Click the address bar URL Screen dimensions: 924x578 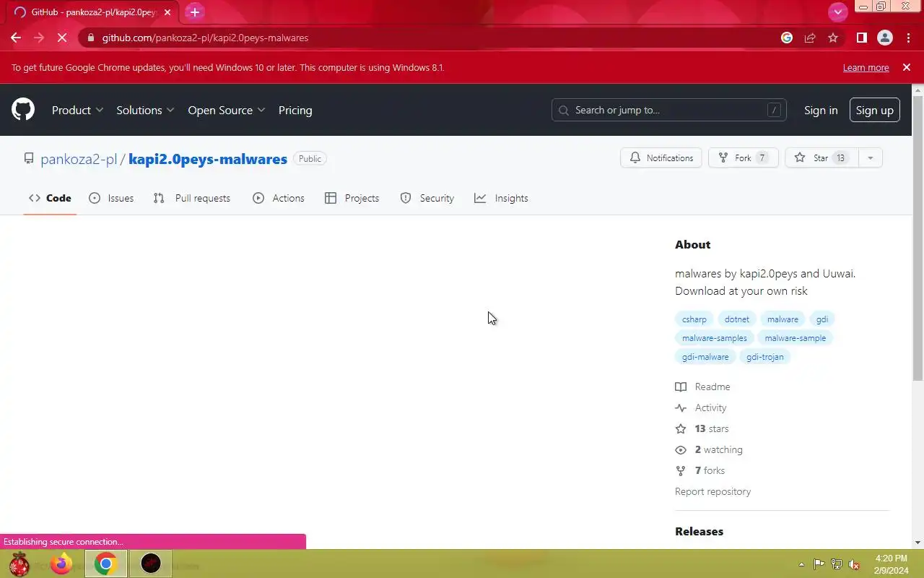pyautogui.click(x=205, y=38)
